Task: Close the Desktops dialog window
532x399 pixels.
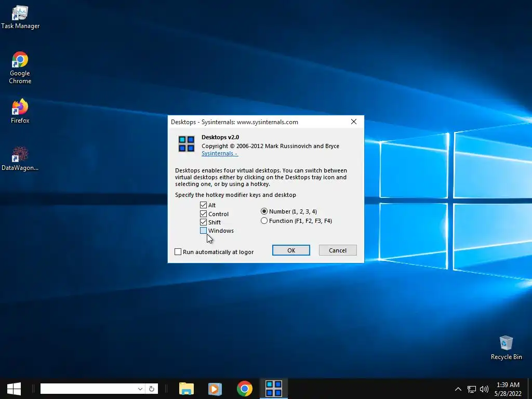Action: coord(353,122)
